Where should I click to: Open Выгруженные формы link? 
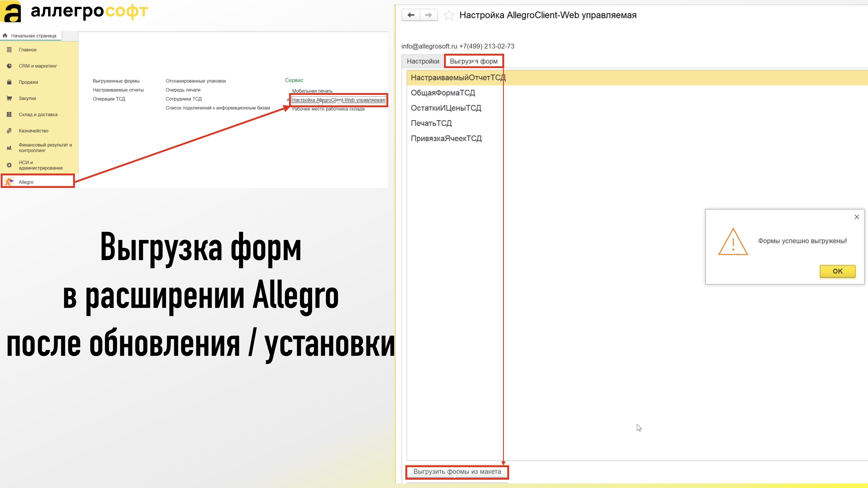116,81
